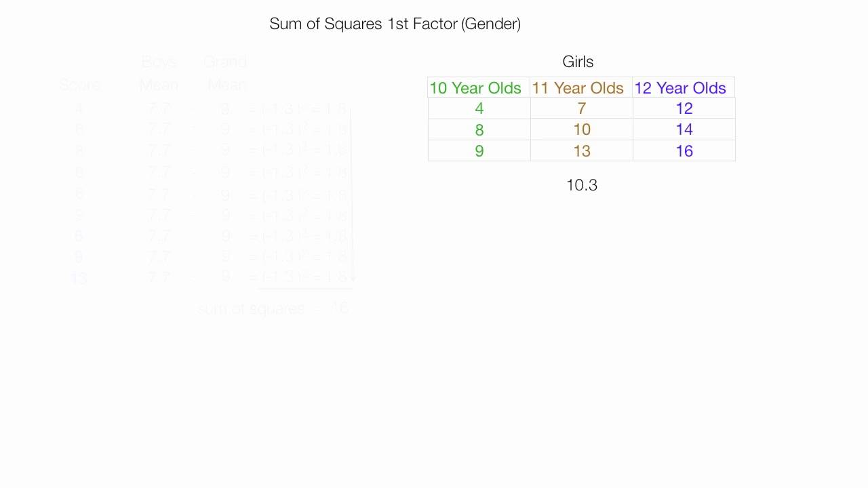
Task: Click brown cell 7 under 11 Year Olds
Action: pyautogui.click(x=581, y=108)
